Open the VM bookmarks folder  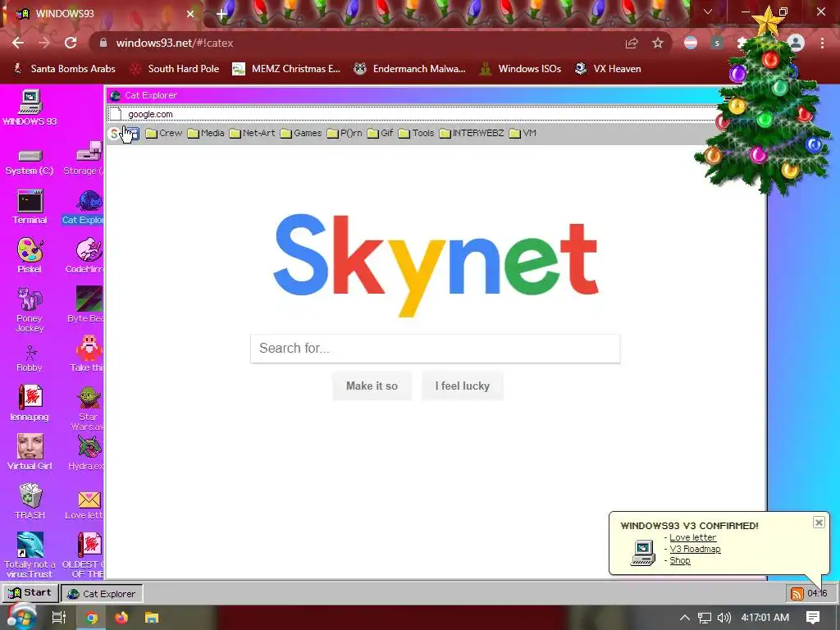(x=523, y=134)
